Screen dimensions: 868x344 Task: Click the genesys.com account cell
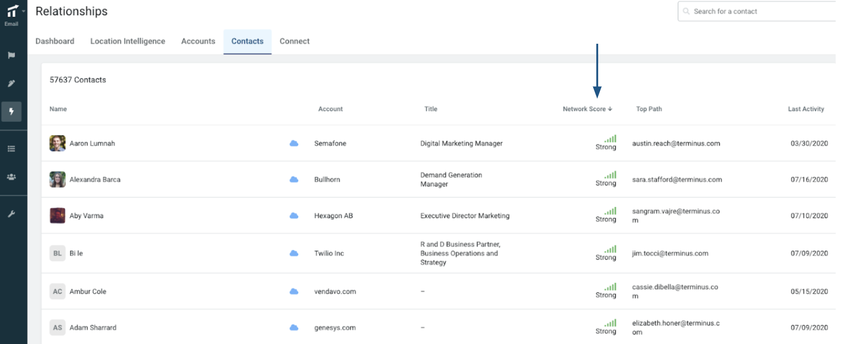click(335, 327)
